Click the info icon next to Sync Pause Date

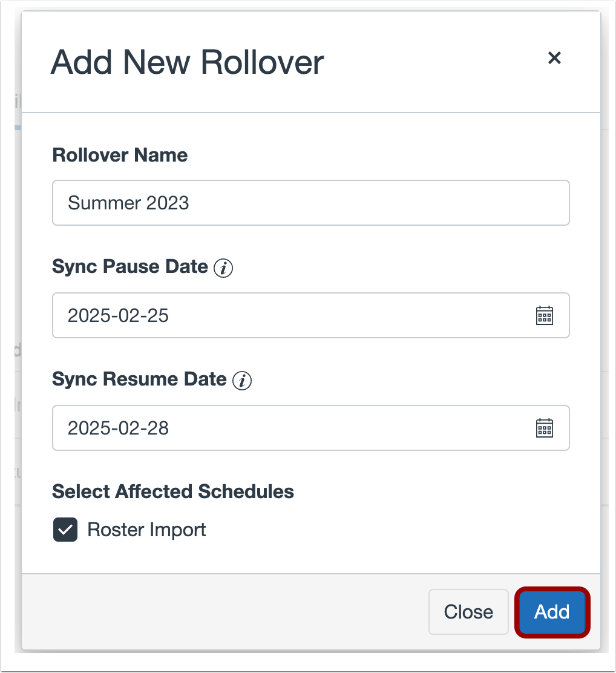pos(224,268)
